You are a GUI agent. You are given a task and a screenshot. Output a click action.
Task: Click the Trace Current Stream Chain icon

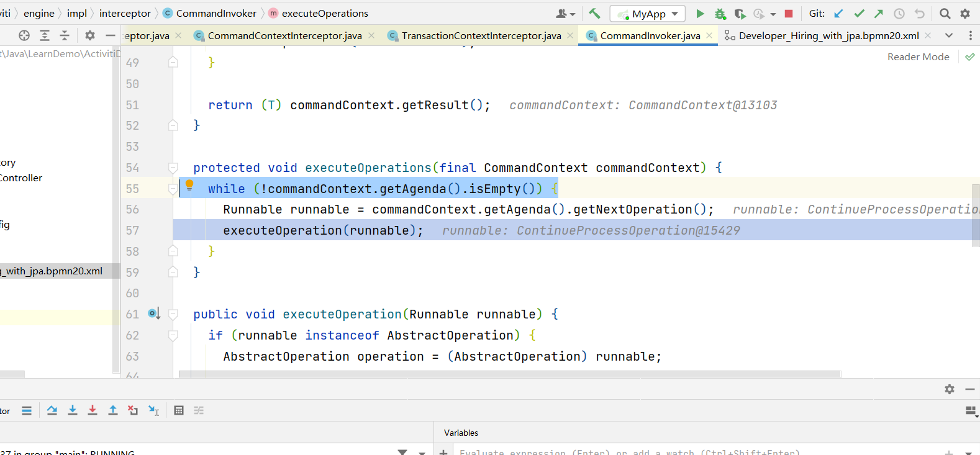(199, 410)
